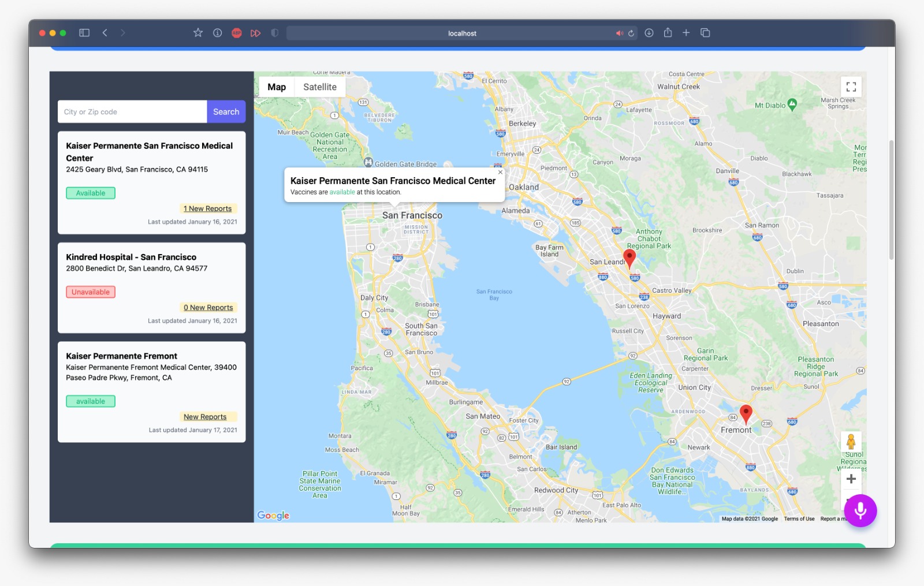Open the red ad blocker extension icon
The width and height of the screenshot is (924, 586).
click(x=237, y=33)
